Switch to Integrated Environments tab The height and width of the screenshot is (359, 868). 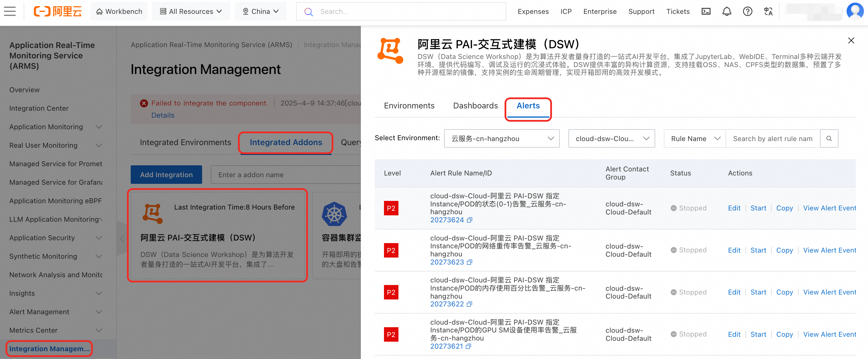185,143
